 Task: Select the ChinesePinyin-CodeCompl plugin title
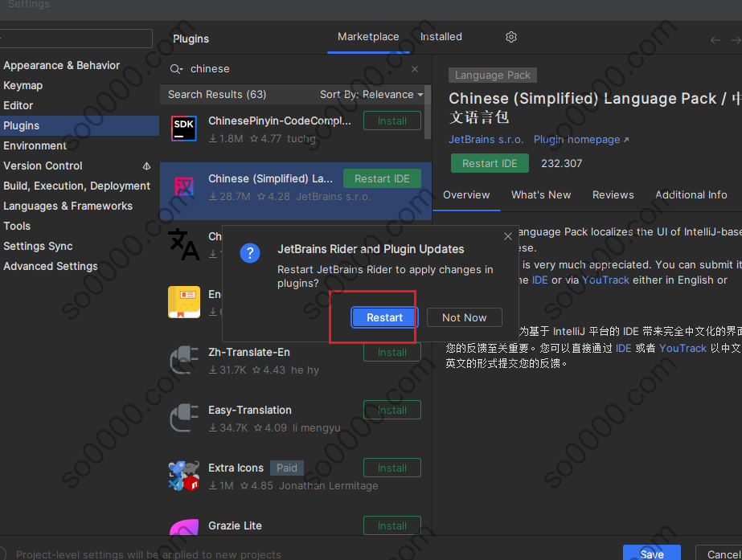point(280,121)
